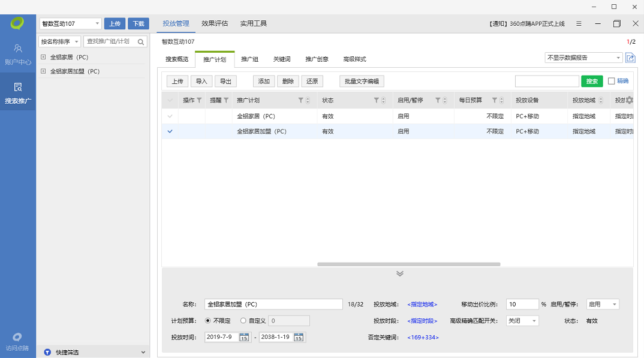
Task: Open 账户中心 in the sidebar
Action: tap(18, 53)
